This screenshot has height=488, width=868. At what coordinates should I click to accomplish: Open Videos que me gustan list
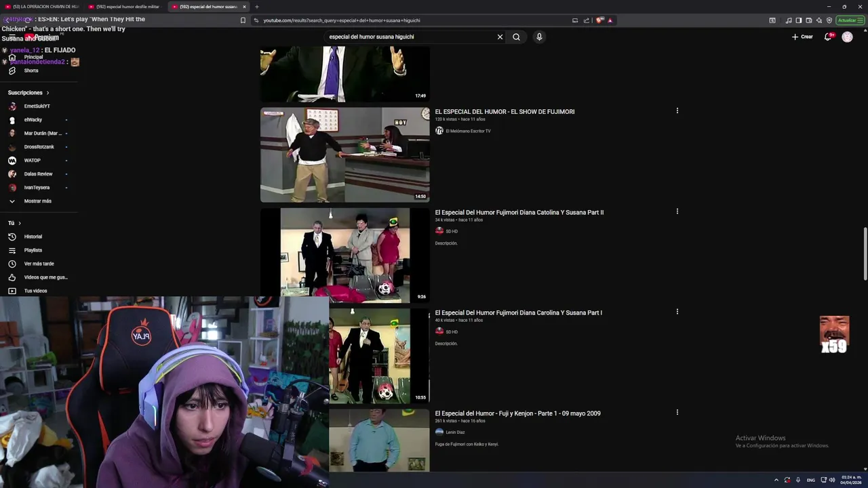pos(45,277)
